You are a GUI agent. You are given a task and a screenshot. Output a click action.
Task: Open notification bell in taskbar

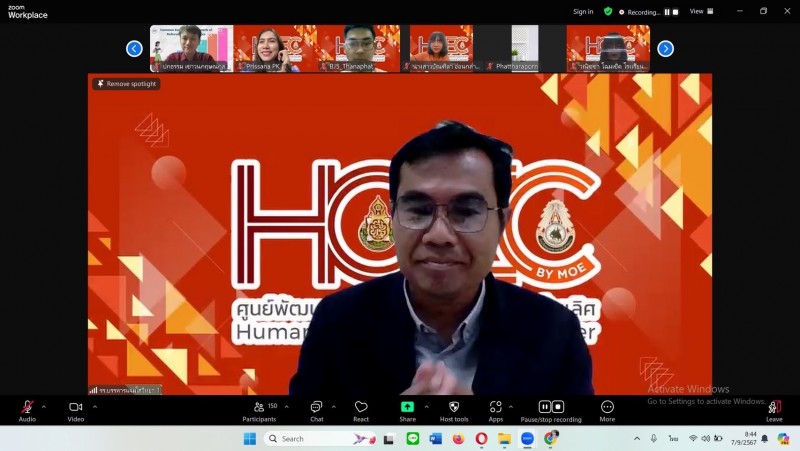pyautogui.click(x=765, y=438)
